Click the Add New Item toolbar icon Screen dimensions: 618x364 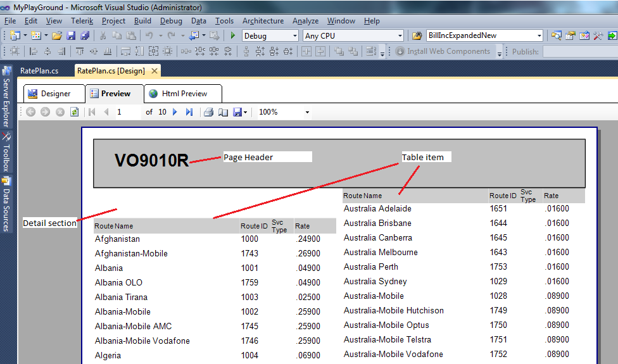(36, 36)
